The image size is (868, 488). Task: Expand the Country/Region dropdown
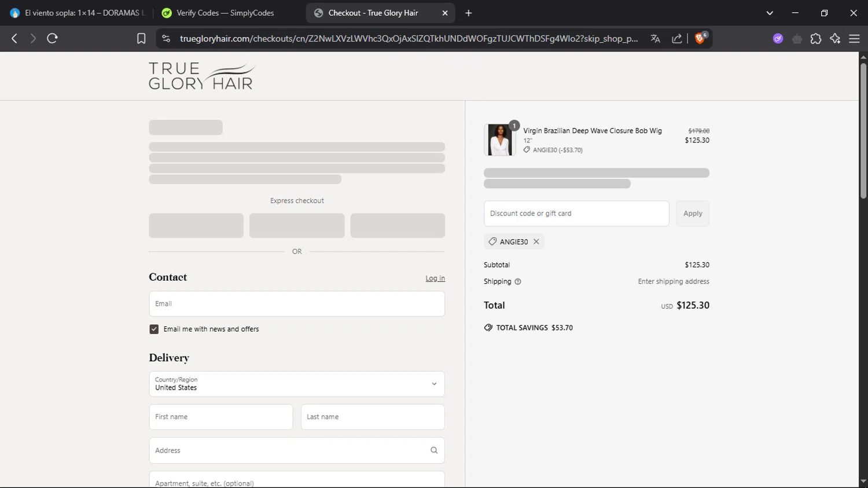[x=297, y=384]
